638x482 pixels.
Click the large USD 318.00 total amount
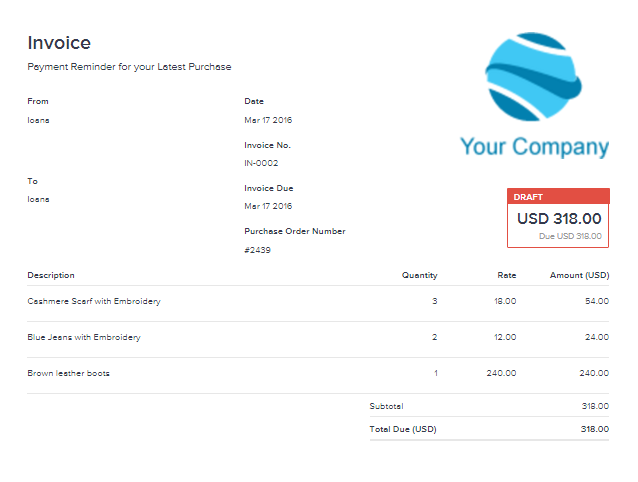[559, 218]
